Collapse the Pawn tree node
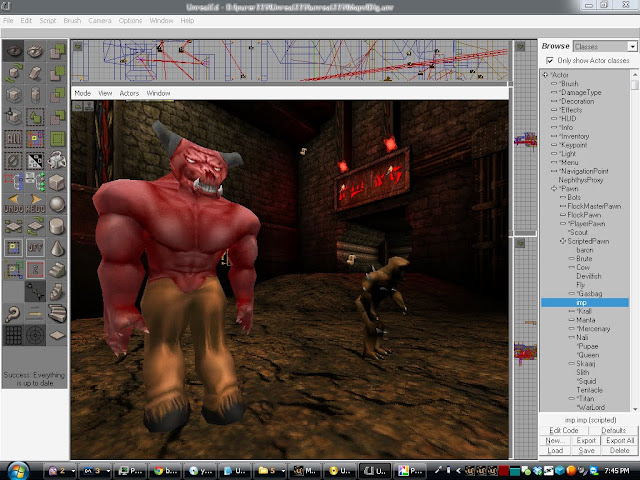The image size is (640, 480). tap(554, 189)
